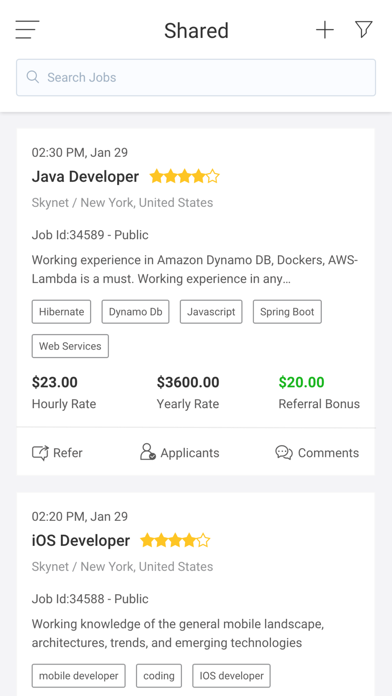
Task: Click the Applicants person icon
Action: click(148, 452)
